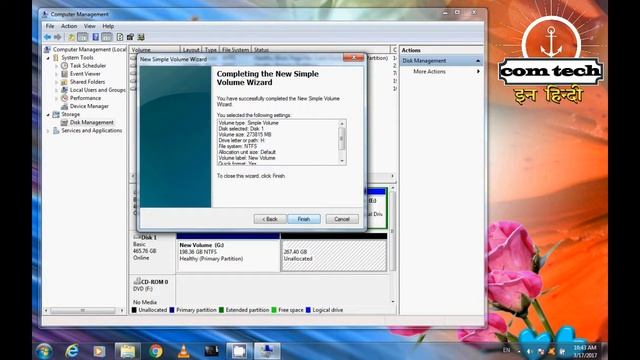
Task: Expand the Performance node
Action: click(56, 98)
